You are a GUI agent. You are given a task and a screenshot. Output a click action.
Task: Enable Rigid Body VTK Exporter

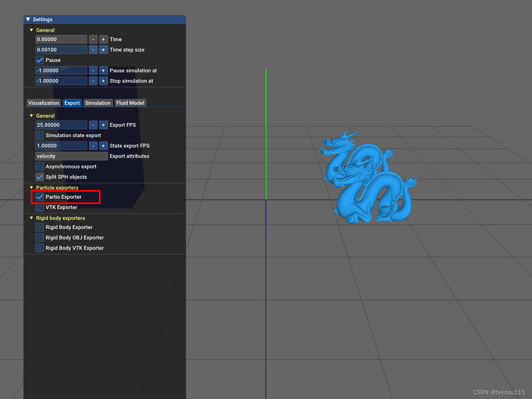[x=39, y=248]
